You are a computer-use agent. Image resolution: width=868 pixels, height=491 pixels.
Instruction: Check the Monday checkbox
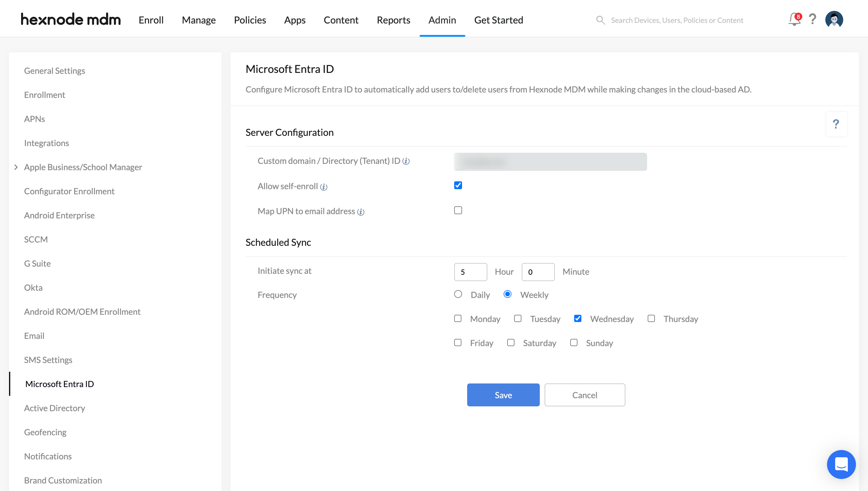pos(458,318)
